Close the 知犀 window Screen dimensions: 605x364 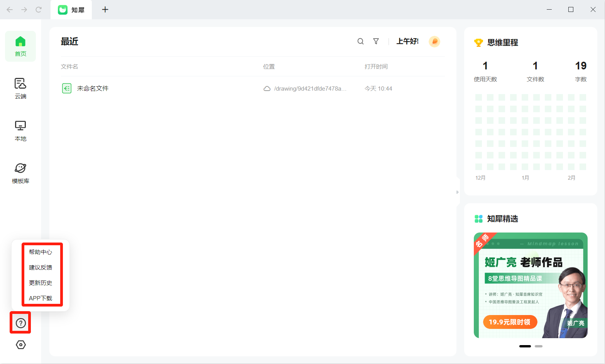(593, 10)
